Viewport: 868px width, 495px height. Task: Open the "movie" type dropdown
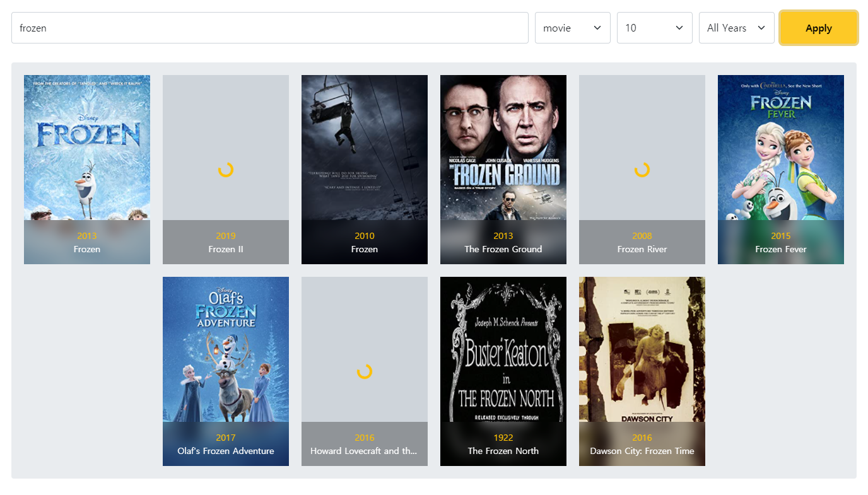tap(573, 28)
